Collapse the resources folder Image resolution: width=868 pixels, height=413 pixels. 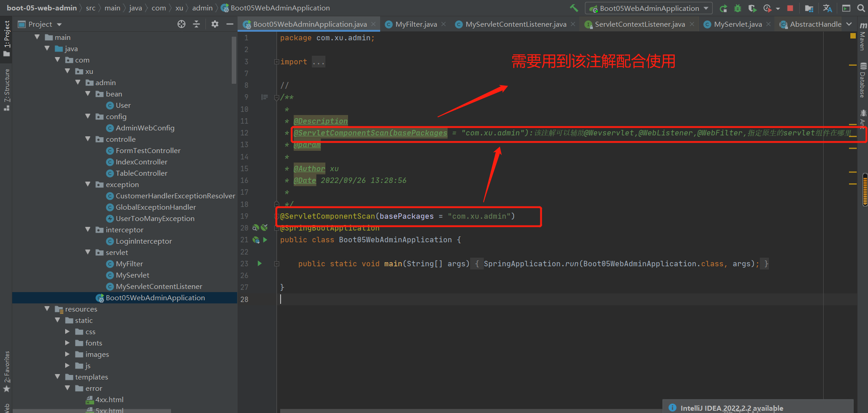pos(47,308)
